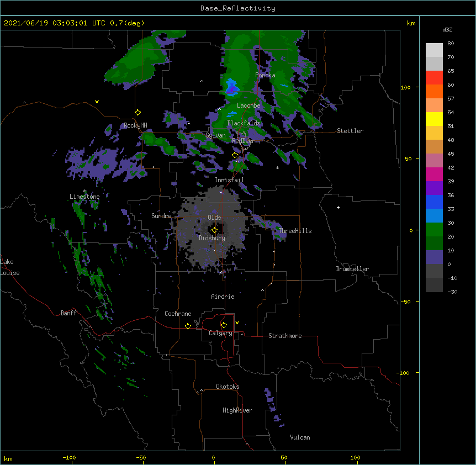Click the Blackfalds city label
The width and height of the screenshot is (476, 465).
coord(244,123)
